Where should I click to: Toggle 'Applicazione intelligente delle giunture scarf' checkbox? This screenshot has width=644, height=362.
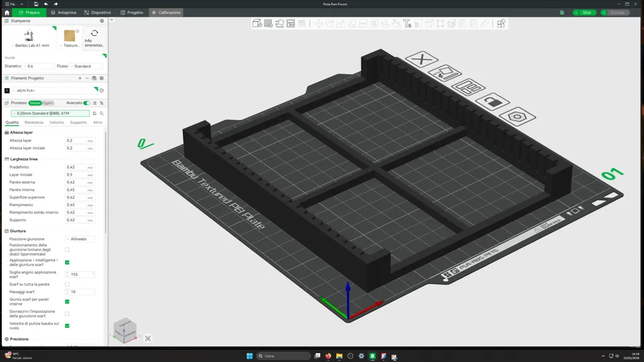(x=68, y=262)
